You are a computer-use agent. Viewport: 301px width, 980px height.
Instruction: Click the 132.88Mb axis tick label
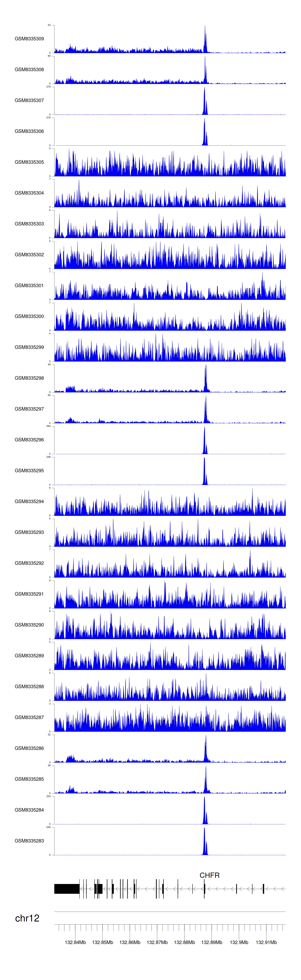click(x=184, y=942)
